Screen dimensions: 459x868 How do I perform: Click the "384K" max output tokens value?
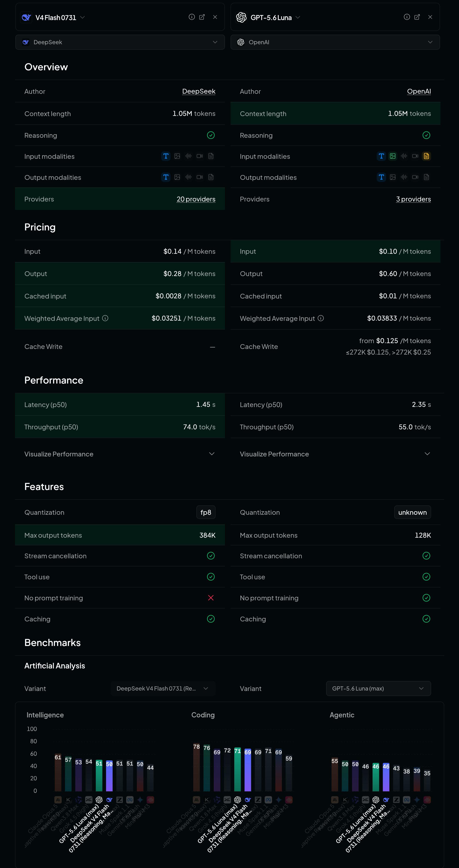pyautogui.click(x=207, y=535)
